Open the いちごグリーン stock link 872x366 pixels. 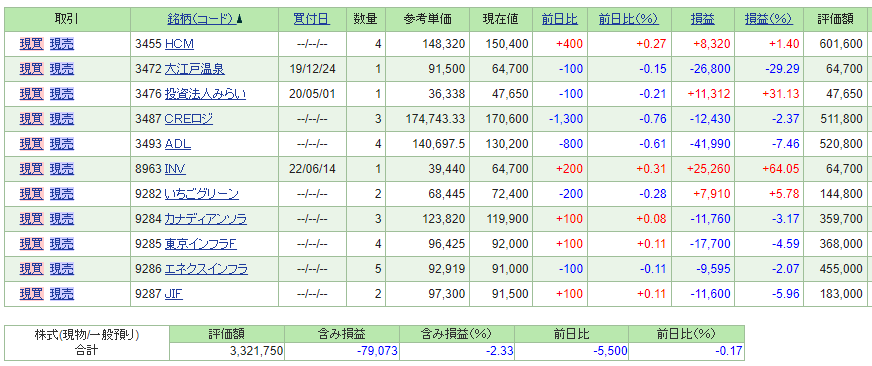[202, 194]
